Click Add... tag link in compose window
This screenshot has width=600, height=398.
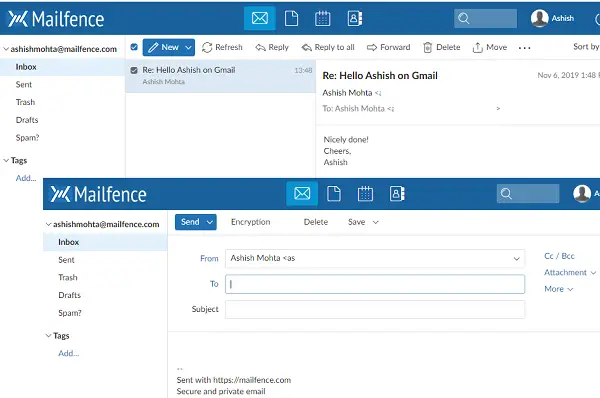[x=68, y=353]
